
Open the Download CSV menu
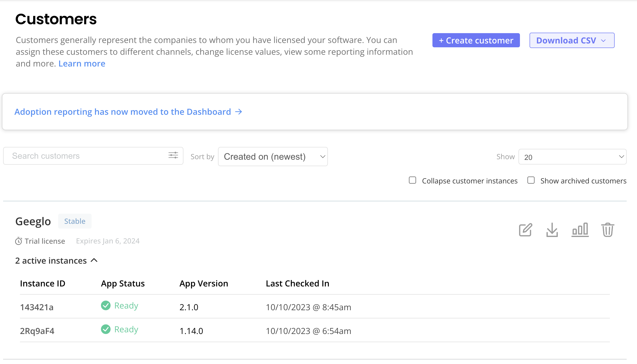click(572, 40)
